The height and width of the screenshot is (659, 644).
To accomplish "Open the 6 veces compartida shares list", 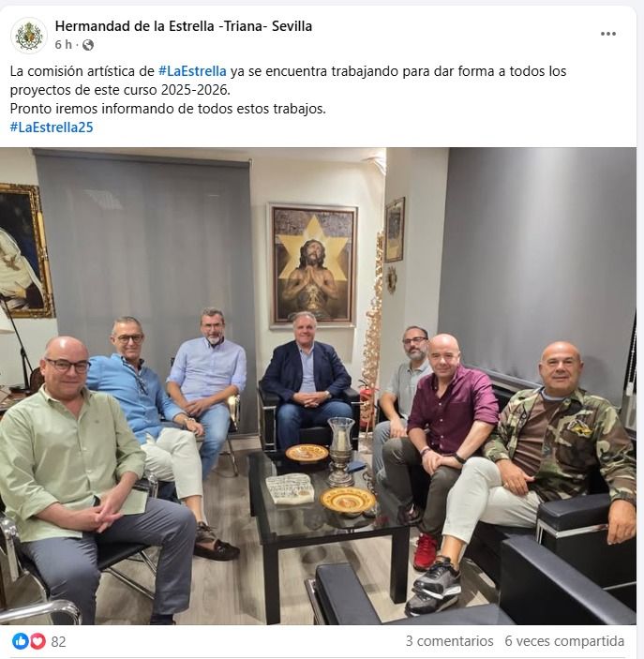I will pos(564,641).
